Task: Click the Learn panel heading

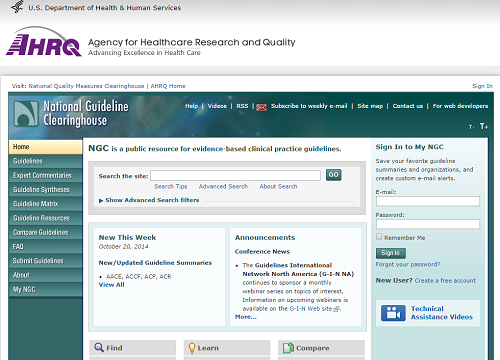Action: tap(208, 348)
